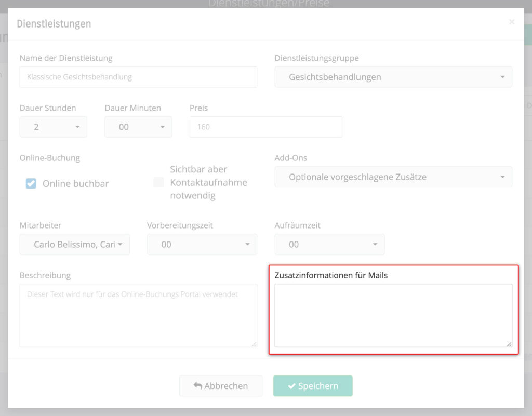532x416 pixels.
Task: Click resize handle of Zusatzinformationen textarea
Action: [x=509, y=344]
